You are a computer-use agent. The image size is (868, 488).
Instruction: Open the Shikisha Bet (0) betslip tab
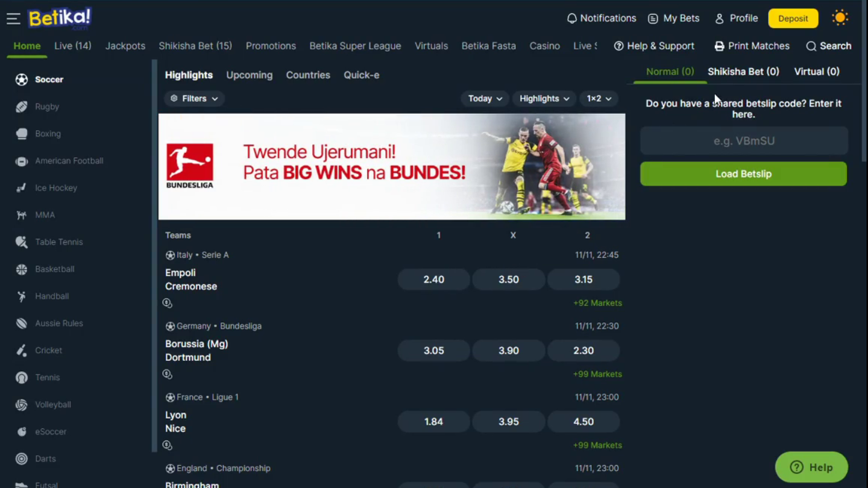[x=743, y=72]
